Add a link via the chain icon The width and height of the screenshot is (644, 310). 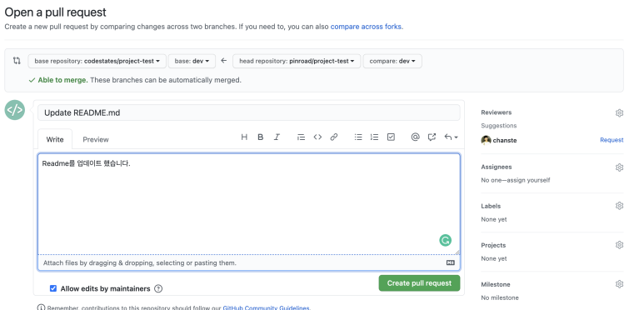pos(334,137)
